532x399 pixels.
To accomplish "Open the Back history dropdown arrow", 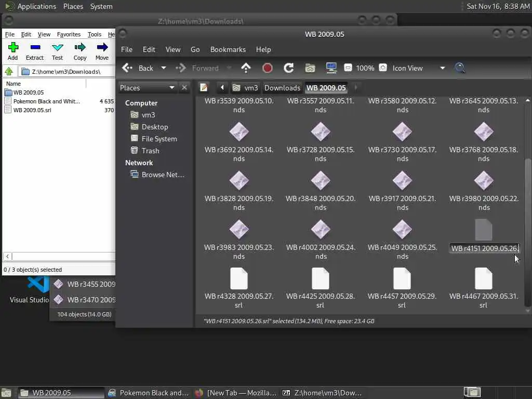I will tap(164, 68).
